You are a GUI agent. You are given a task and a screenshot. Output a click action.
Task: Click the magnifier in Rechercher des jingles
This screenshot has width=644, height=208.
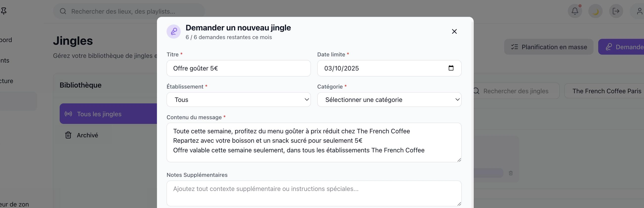476,91
